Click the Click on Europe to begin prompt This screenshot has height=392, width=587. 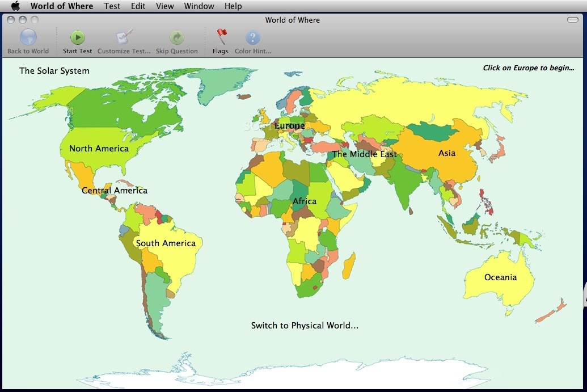click(x=528, y=68)
